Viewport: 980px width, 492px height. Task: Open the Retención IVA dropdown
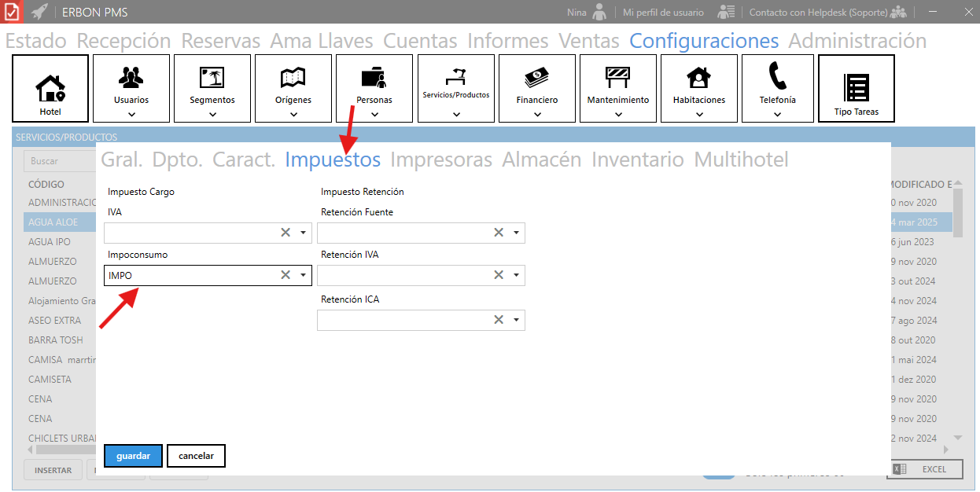(516, 275)
